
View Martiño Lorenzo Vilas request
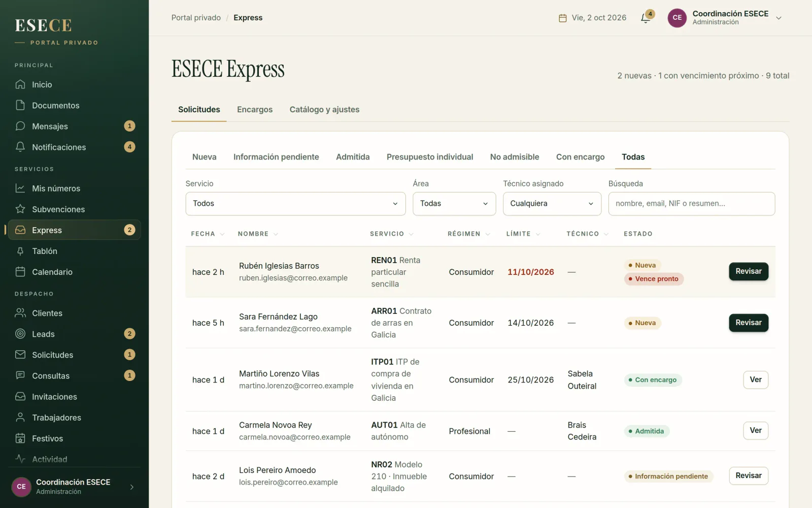click(x=756, y=379)
